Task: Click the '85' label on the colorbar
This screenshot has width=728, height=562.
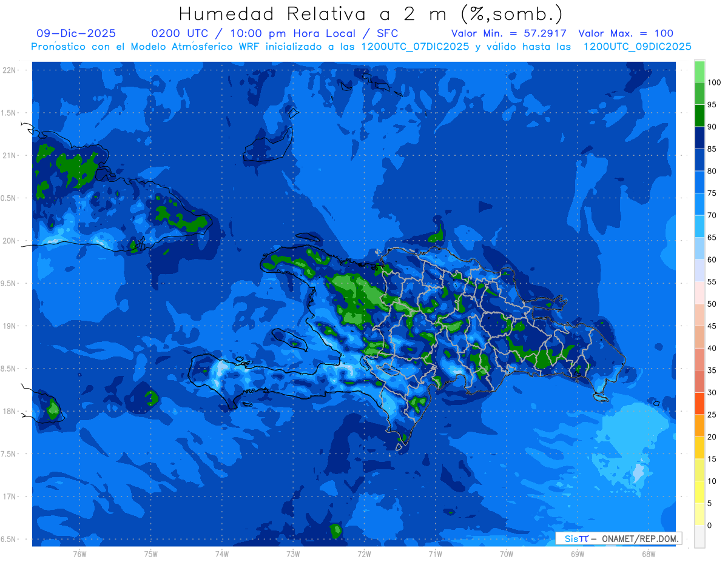Action: [x=712, y=149]
